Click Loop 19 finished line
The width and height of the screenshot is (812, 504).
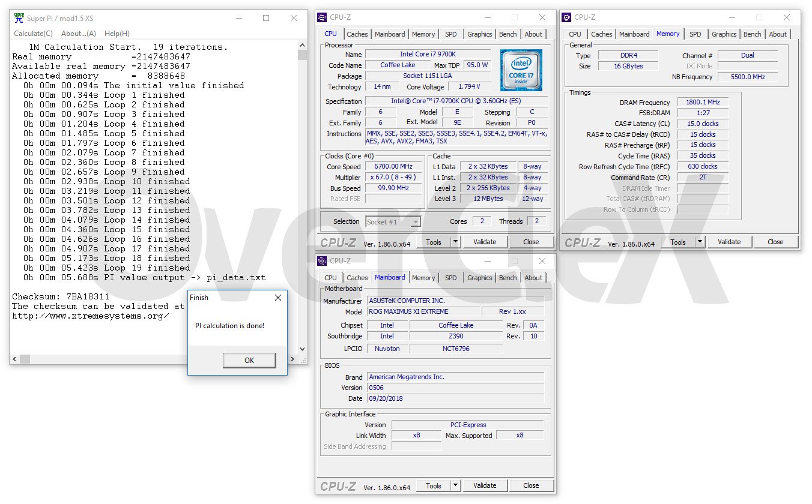coord(107,268)
